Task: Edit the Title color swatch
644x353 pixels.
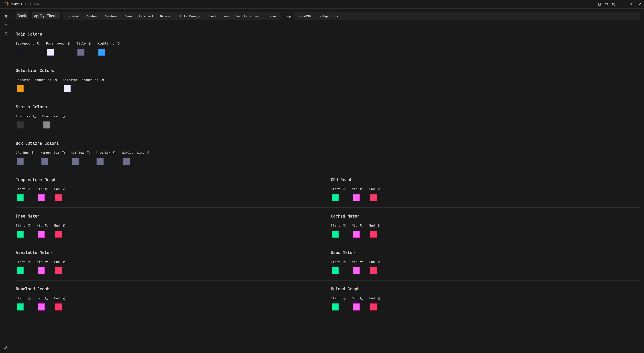Action: click(x=81, y=52)
